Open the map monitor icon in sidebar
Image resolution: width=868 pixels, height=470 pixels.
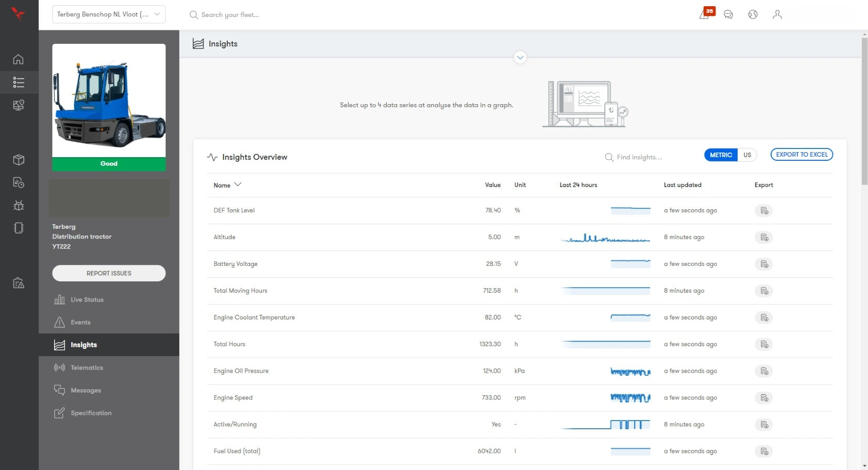tap(19, 105)
